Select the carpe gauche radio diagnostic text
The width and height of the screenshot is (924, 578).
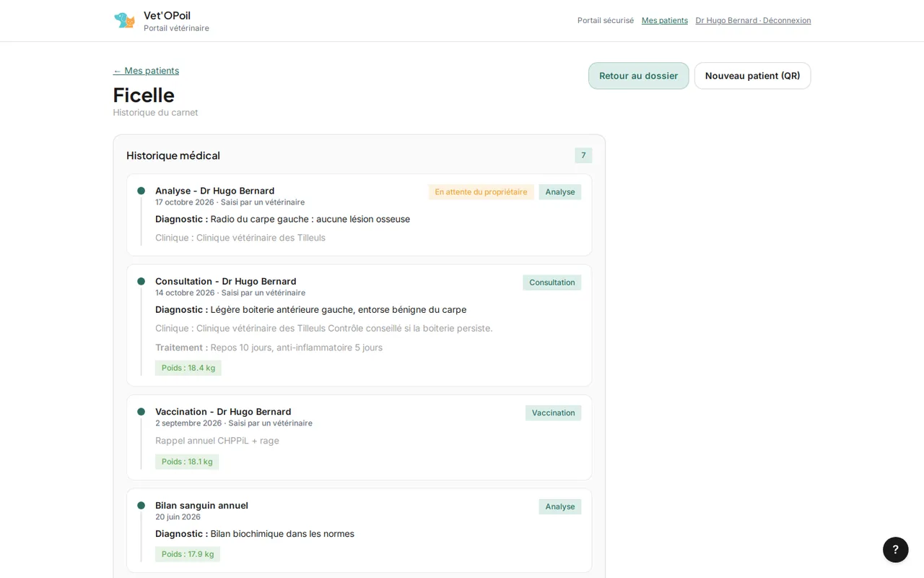[310, 219]
